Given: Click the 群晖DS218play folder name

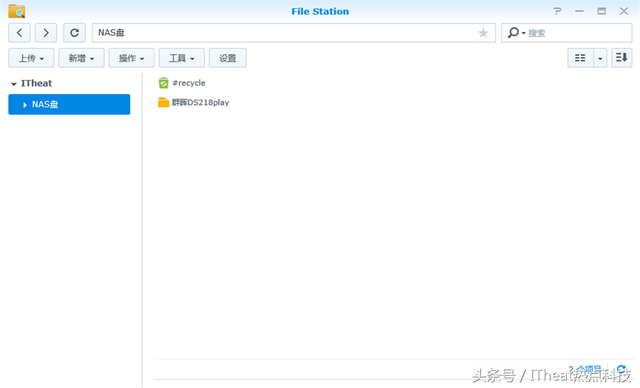Looking at the screenshot, I should 200,102.
